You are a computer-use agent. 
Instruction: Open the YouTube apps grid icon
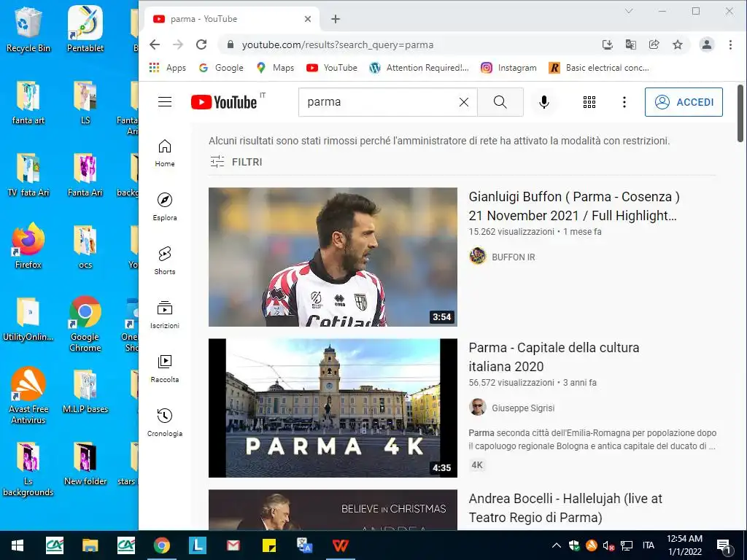pos(589,102)
